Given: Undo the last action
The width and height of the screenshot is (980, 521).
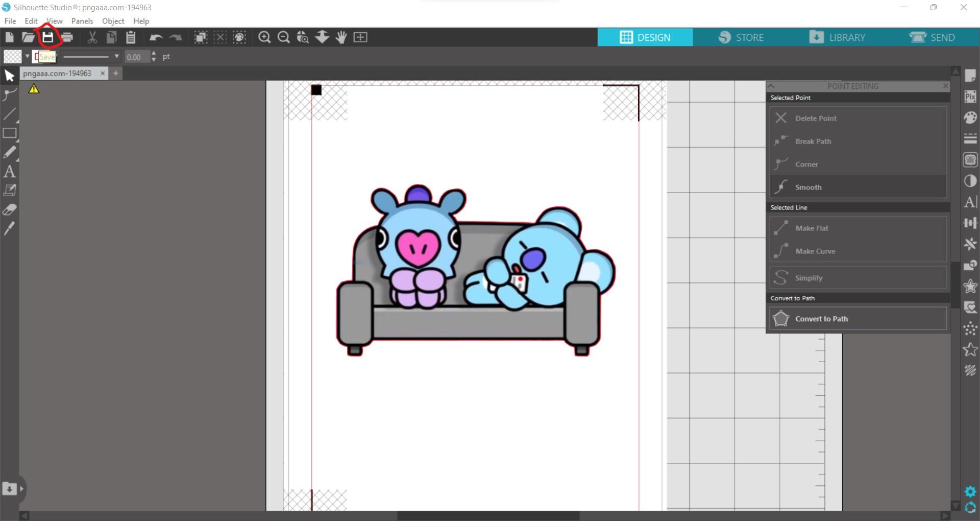Looking at the screenshot, I should click(156, 37).
